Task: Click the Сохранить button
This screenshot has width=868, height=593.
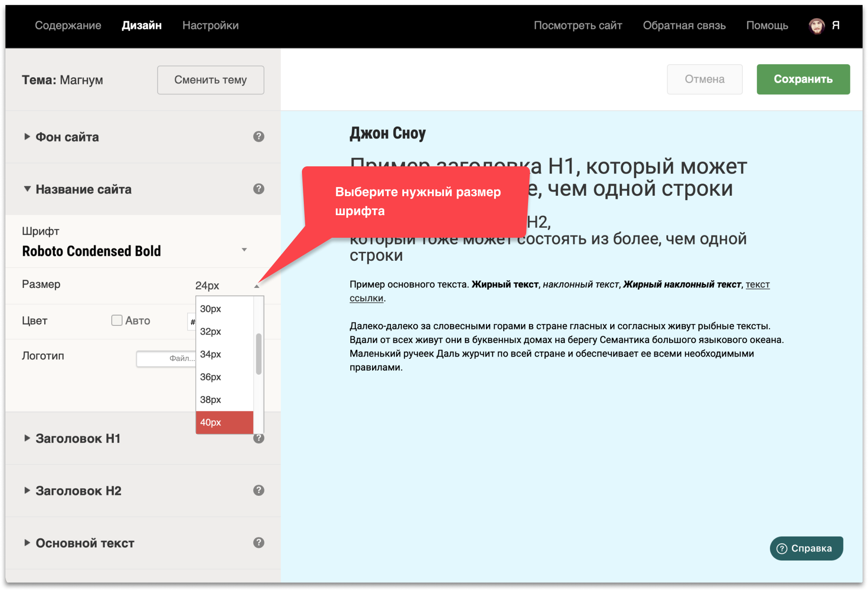Action: pos(803,79)
